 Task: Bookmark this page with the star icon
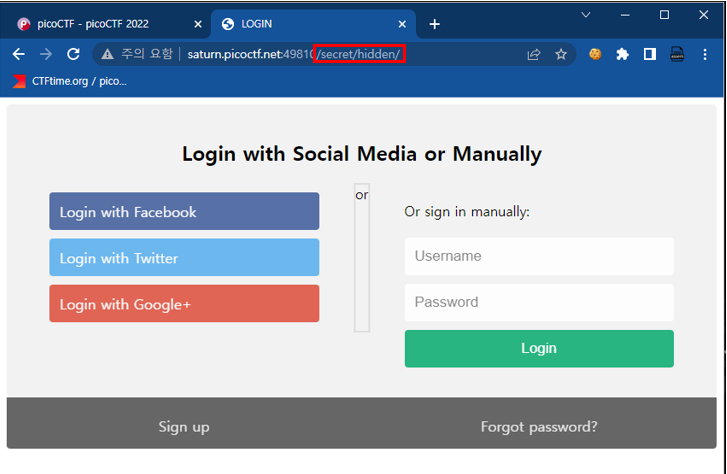click(561, 54)
